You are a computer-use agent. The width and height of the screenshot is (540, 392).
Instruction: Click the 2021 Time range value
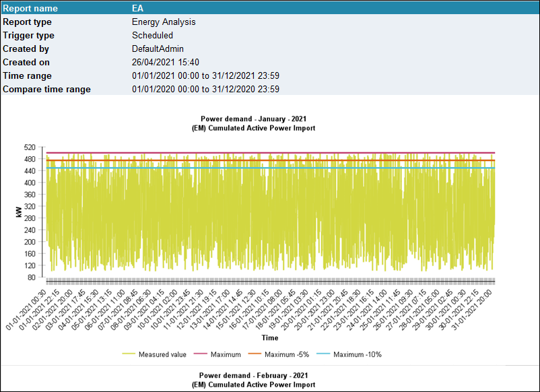tap(205, 76)
